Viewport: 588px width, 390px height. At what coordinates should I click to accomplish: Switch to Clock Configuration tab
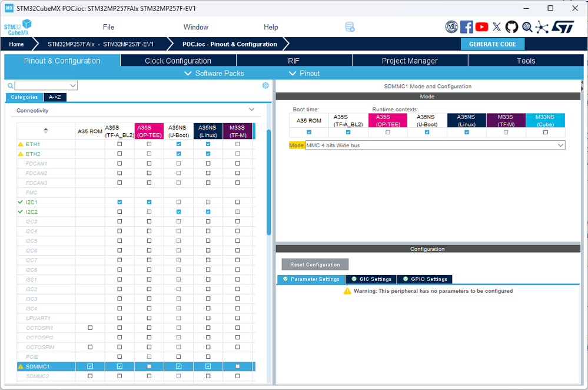[178, 61]
